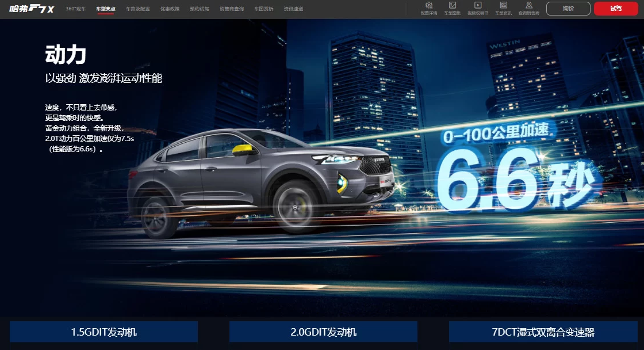Open the 查询销售商 dealer locator pin icon

[x=529, y=5]
